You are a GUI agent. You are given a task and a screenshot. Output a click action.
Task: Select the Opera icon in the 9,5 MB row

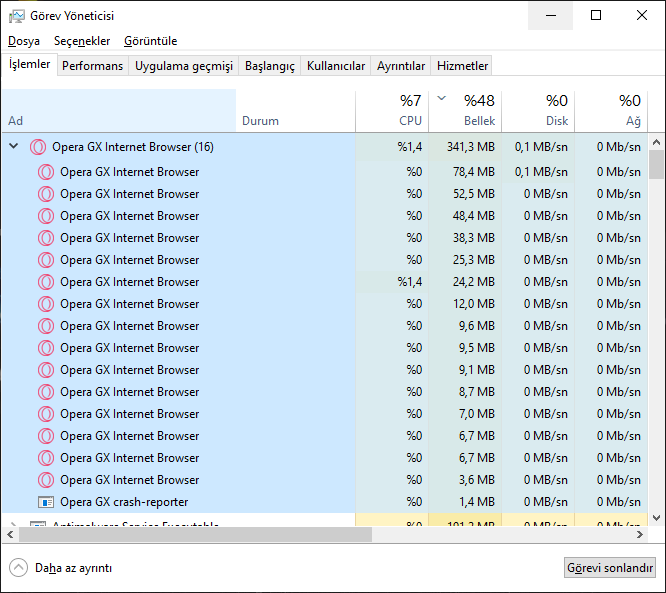click(x=46, y=348)
